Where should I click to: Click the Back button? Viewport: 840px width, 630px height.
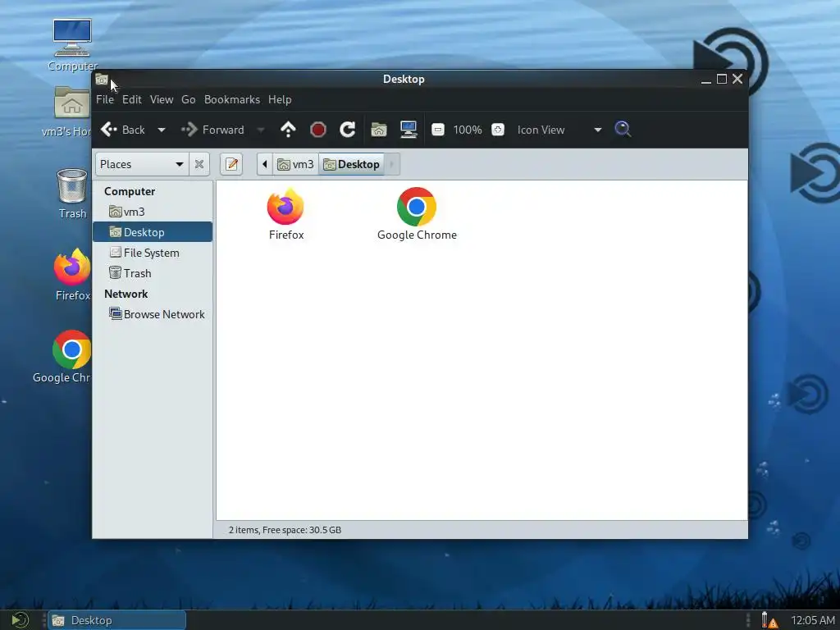123,130
